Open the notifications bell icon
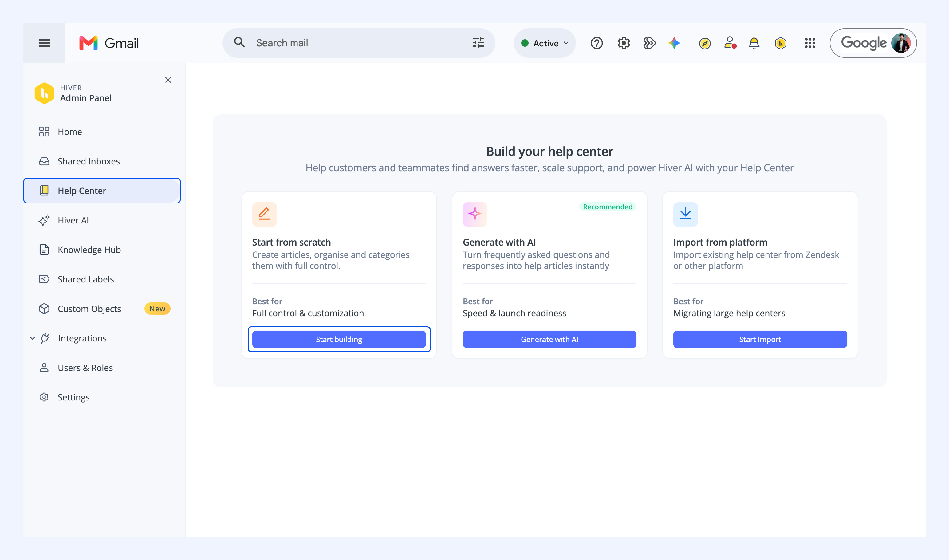The height and width of the screenshot is (560, 949). click(x=754, y=43)
